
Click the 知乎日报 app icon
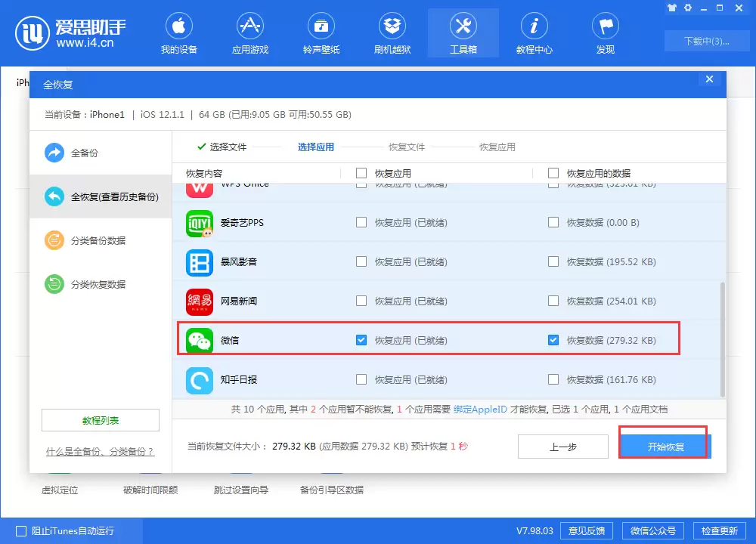[x=200, y=380]
